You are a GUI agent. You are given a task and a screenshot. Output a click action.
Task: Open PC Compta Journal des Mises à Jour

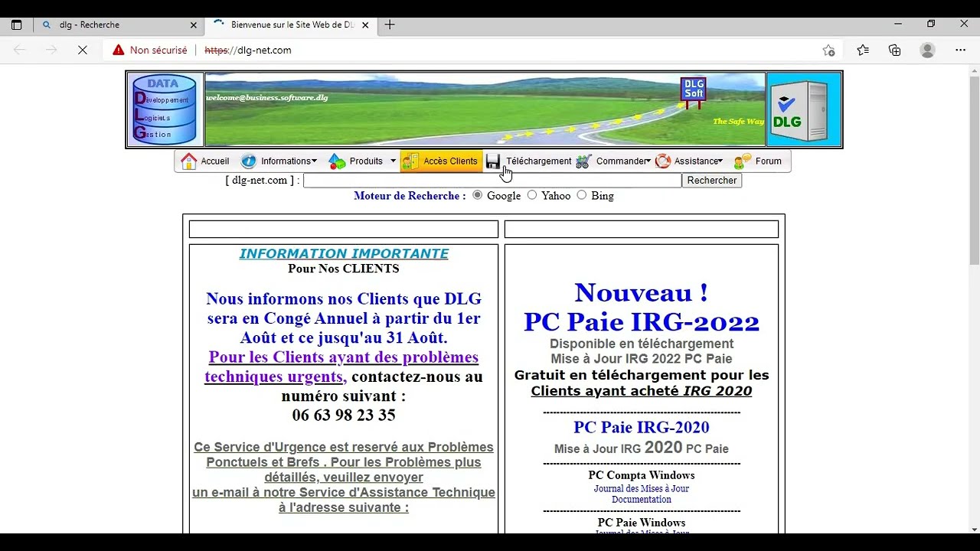[642, 488]
